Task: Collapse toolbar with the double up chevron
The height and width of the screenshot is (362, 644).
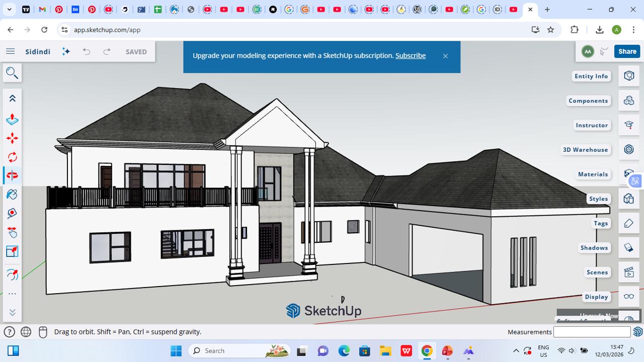Action: (12, 99)
